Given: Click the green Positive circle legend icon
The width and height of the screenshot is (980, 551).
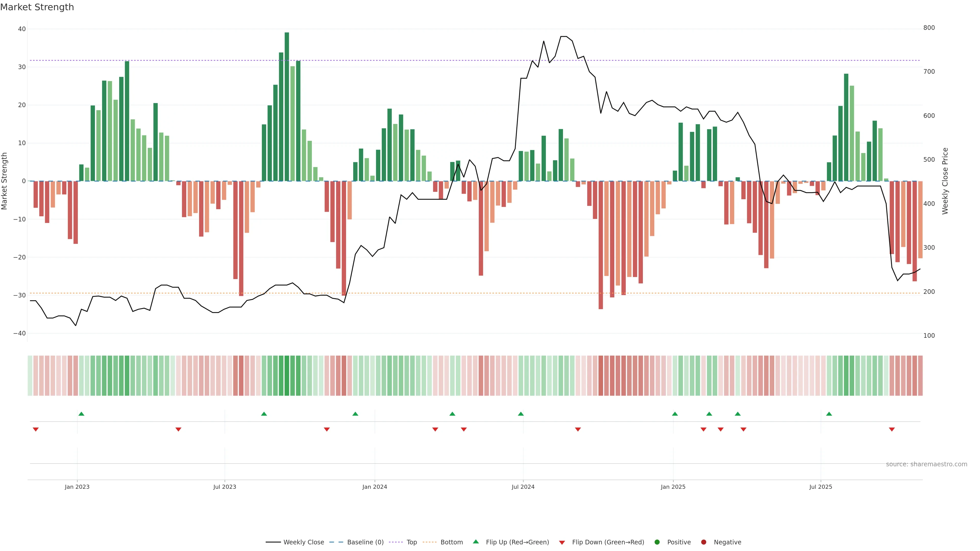Looking at the screenshot, I should pyautogui.click(x=657, y=542).
